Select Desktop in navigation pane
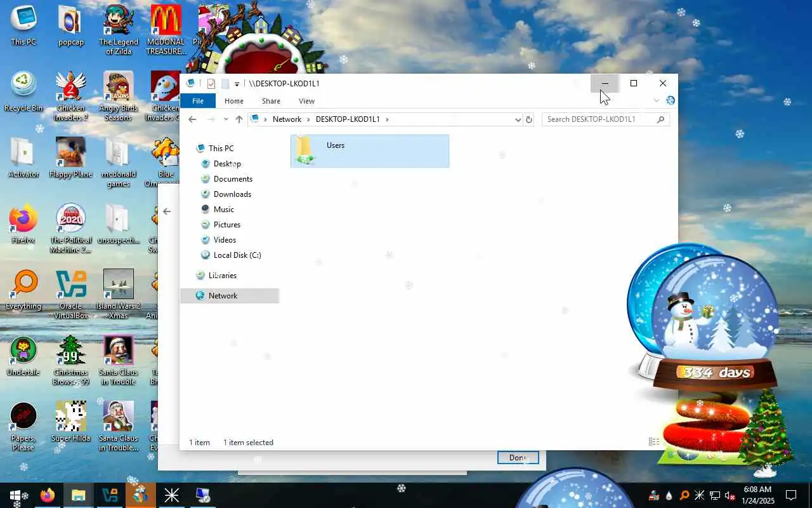Screen dimensions: 812x508 [220, 164]
